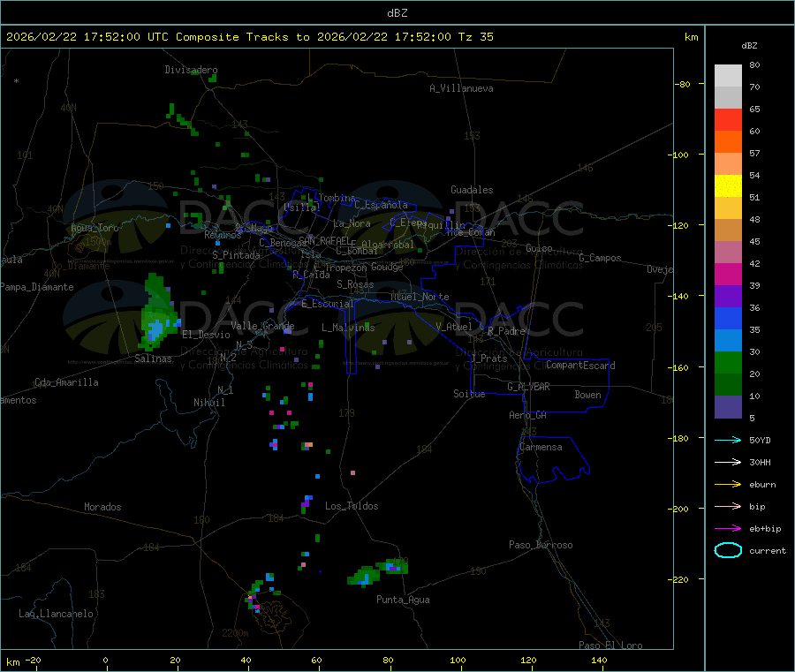Click the 'Agua_Toro' map label
Image resolution: width=795 pixels, height=672 pixels.
coord(95,228)
